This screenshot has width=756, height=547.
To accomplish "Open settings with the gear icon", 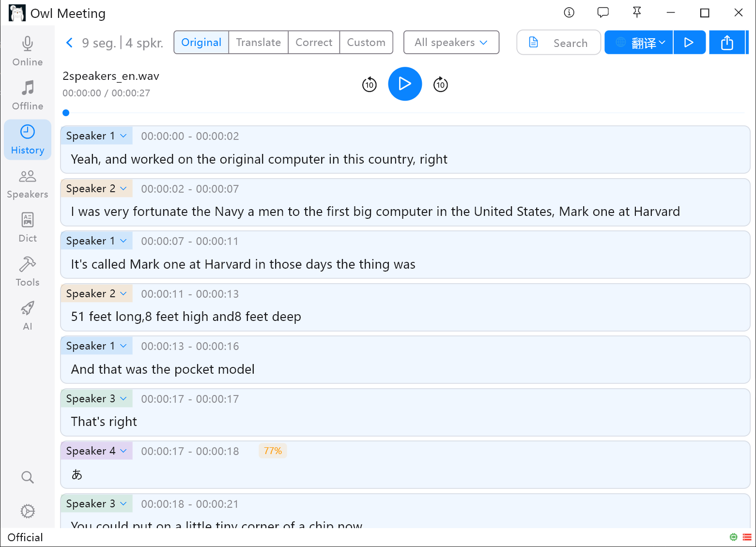I will 27,511.
